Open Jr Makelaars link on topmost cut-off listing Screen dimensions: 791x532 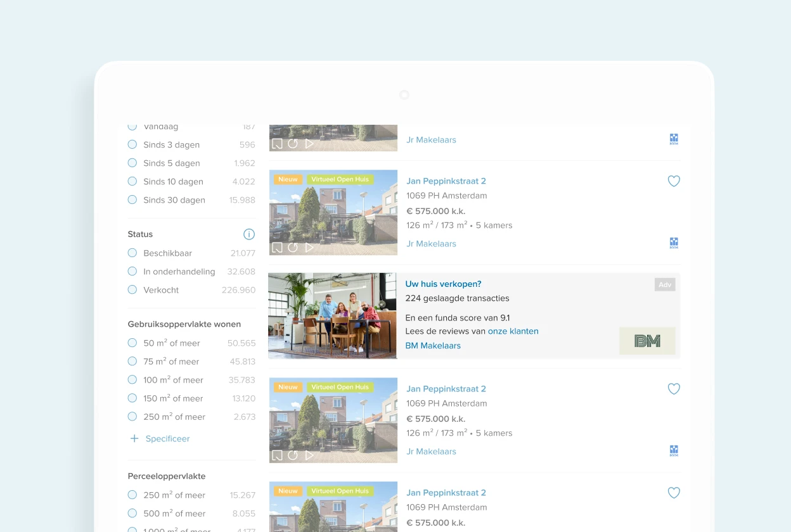(431, 140)
